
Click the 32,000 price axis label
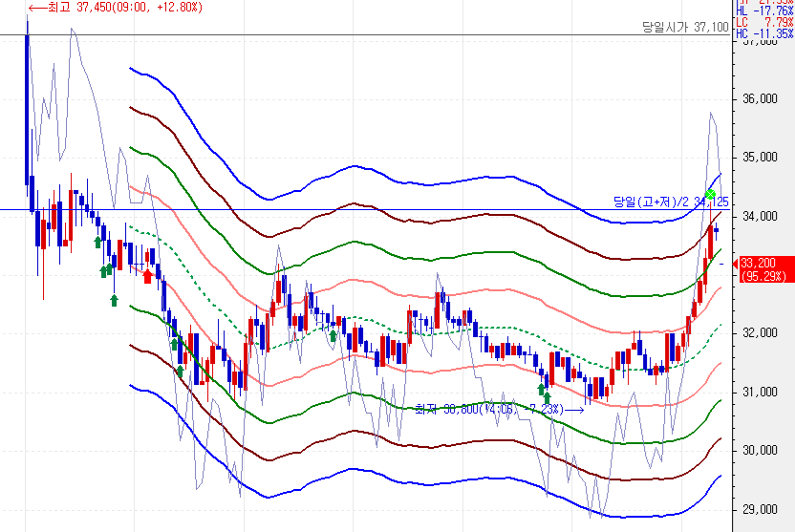click(760, 333)
